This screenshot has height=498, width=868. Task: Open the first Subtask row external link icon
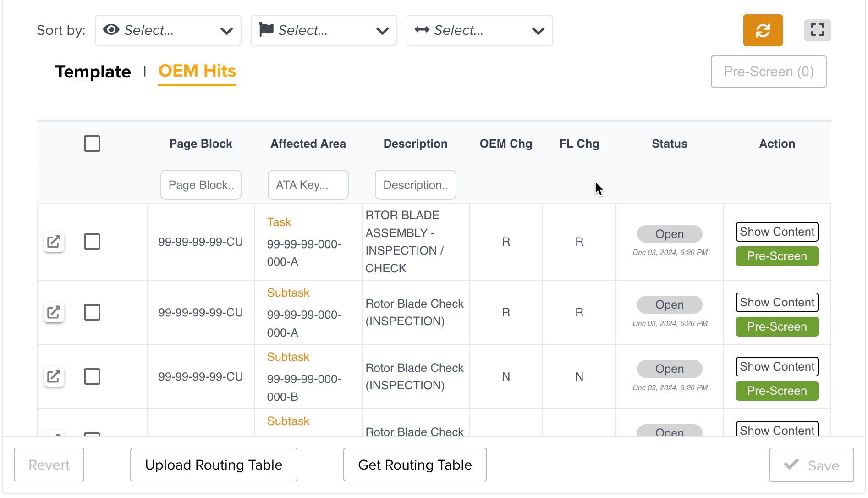pos(54,312)
